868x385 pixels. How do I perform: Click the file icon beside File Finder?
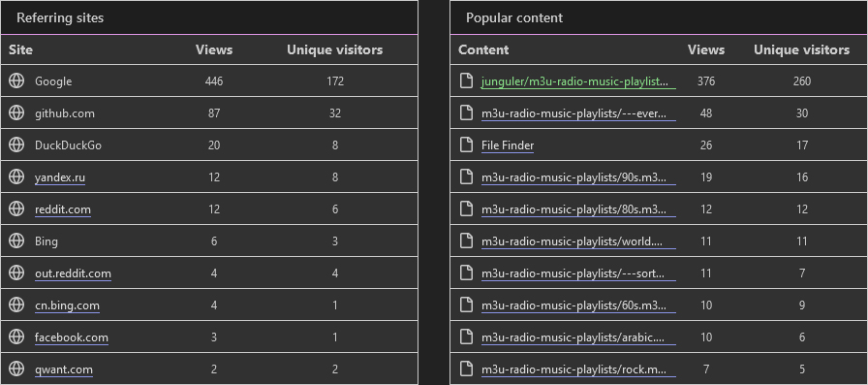(467, 145)
